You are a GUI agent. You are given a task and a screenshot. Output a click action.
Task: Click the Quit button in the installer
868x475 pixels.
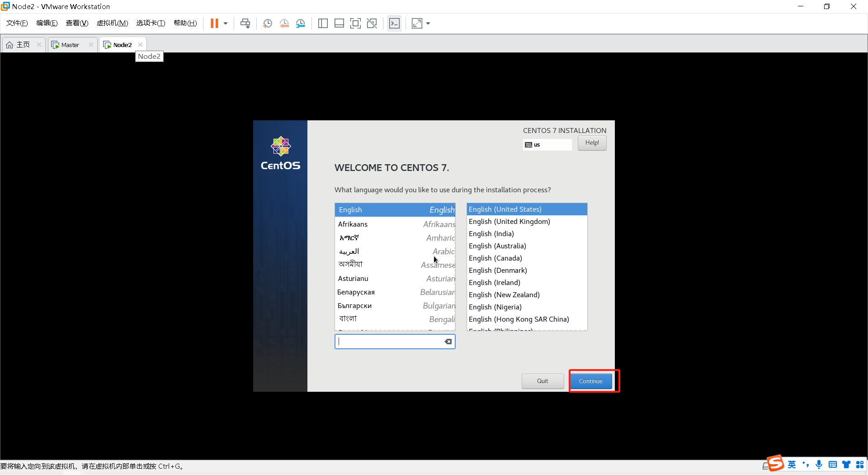(542, 381)
